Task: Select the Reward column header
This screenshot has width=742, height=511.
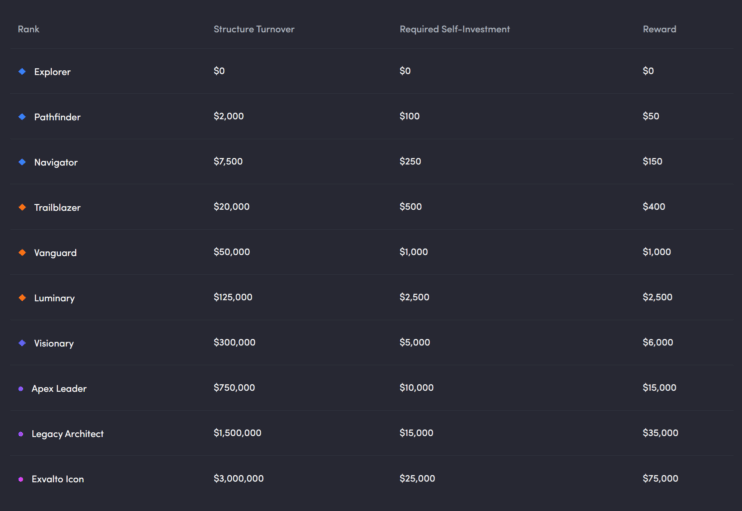Action: [659, 29]
